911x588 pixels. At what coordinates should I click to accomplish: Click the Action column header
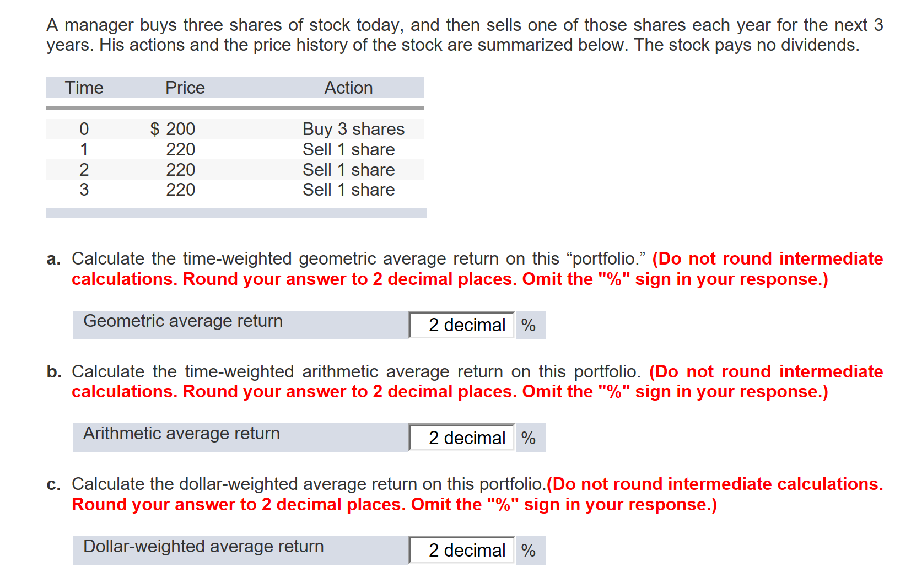348,88
